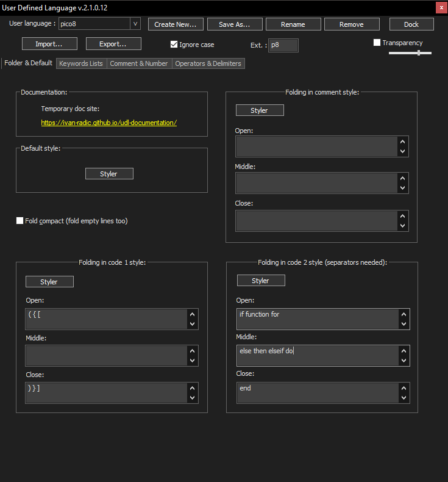Click code 2 Close field containing end
This screenshot has height=482, width=448.
tap(318, 393)
